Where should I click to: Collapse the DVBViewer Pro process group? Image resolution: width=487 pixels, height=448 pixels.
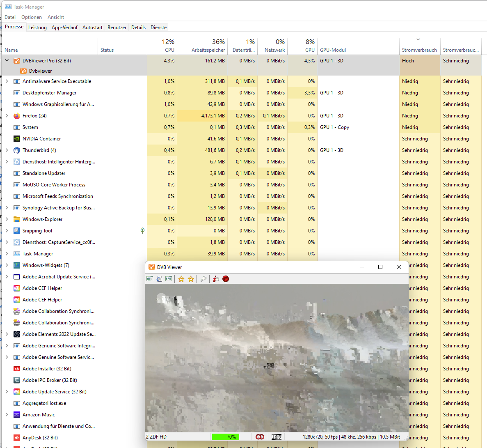tap(7, 60)
